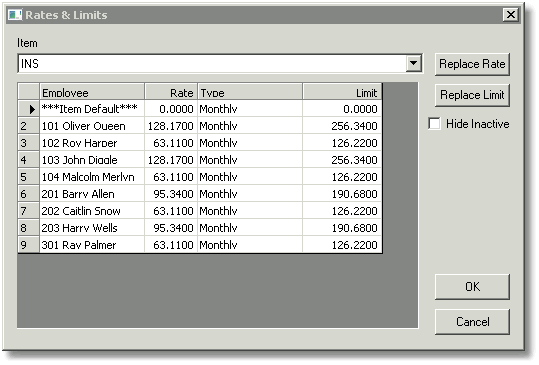This screenshot has width=539, height=365.
Task: Click John Diggle's rate 128.1700
Action: coord(171,160)
